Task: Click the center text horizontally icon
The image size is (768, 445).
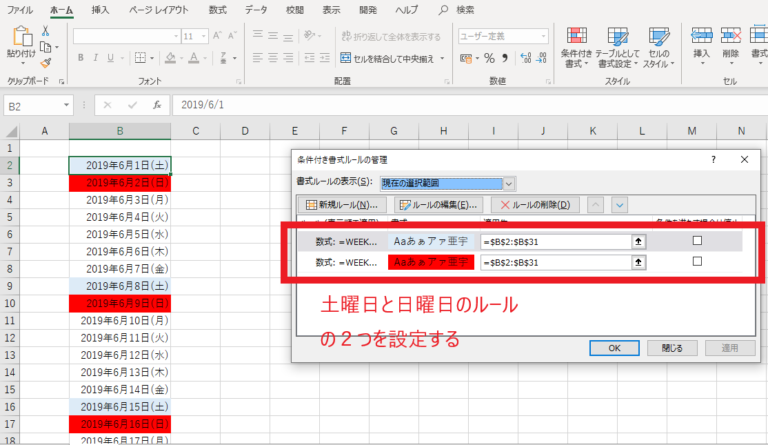Action: pyautogui.click(x=273, y=58)
